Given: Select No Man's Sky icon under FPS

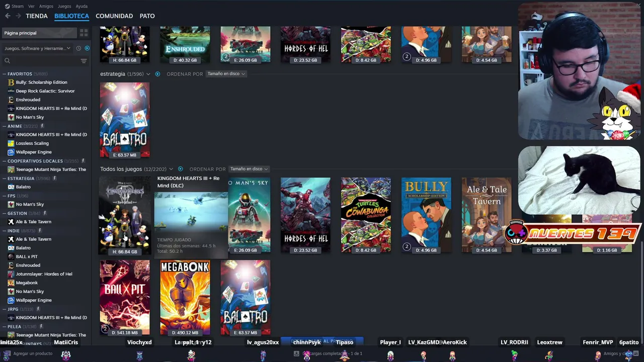Looking at the screenshot, I should coord(11,204).
